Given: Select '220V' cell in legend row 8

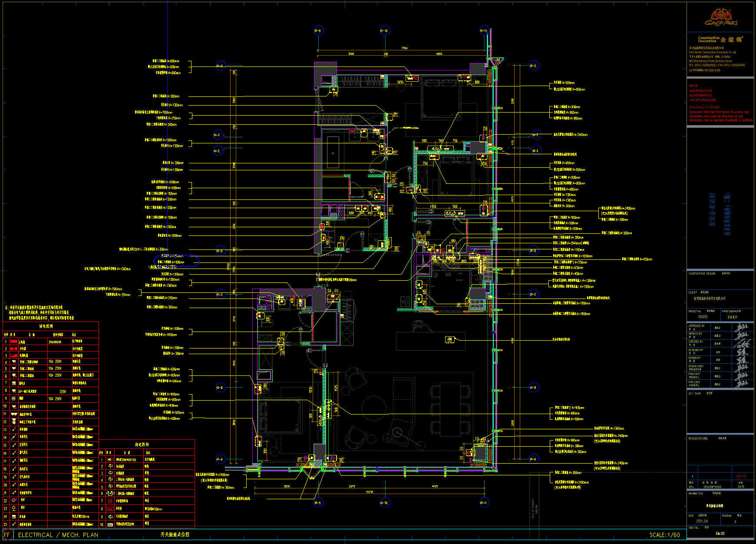Looking at the screenshot, I should (63, 391).
